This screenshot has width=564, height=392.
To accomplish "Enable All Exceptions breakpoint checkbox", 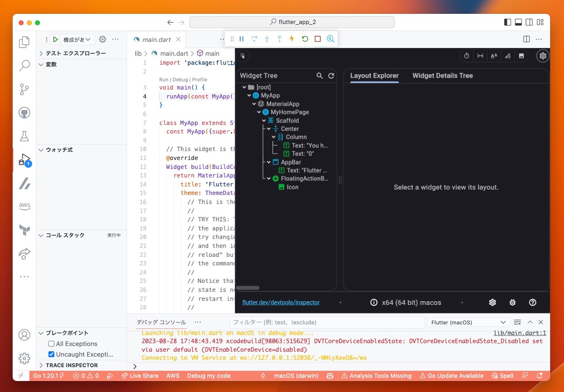I will tap(51, 344).
